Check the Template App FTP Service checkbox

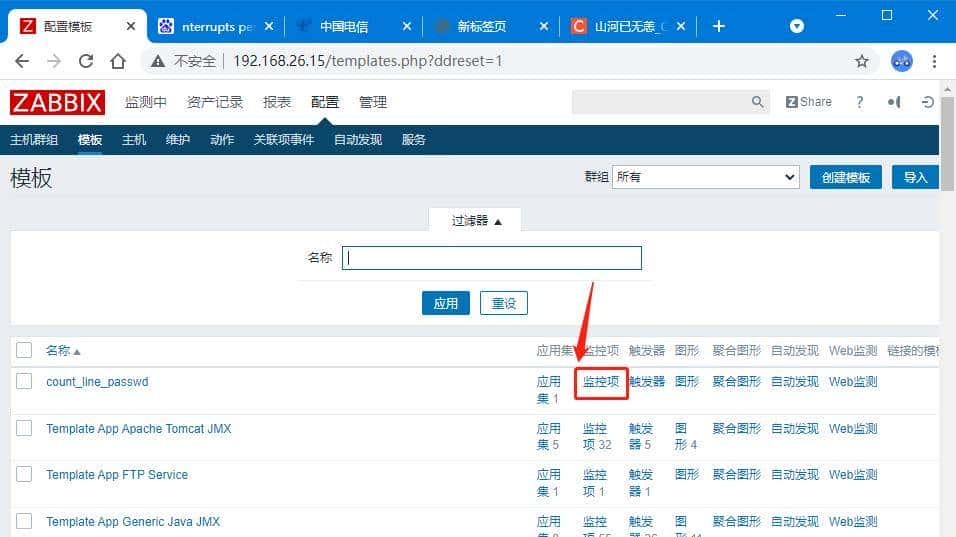(24, 474)
